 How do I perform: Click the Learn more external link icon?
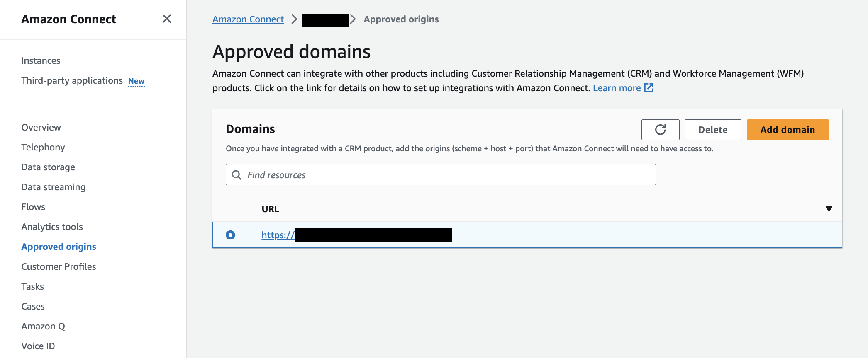649,88
